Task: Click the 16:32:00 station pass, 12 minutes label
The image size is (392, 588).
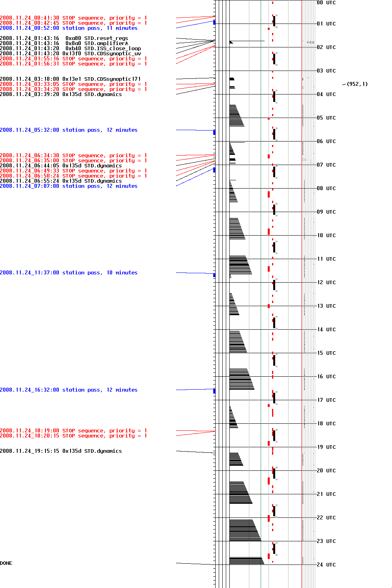Action: pos(69,390)
